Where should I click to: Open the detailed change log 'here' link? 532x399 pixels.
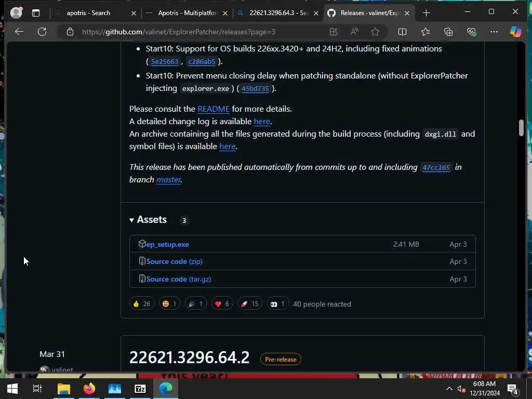(x=262, y=122)
